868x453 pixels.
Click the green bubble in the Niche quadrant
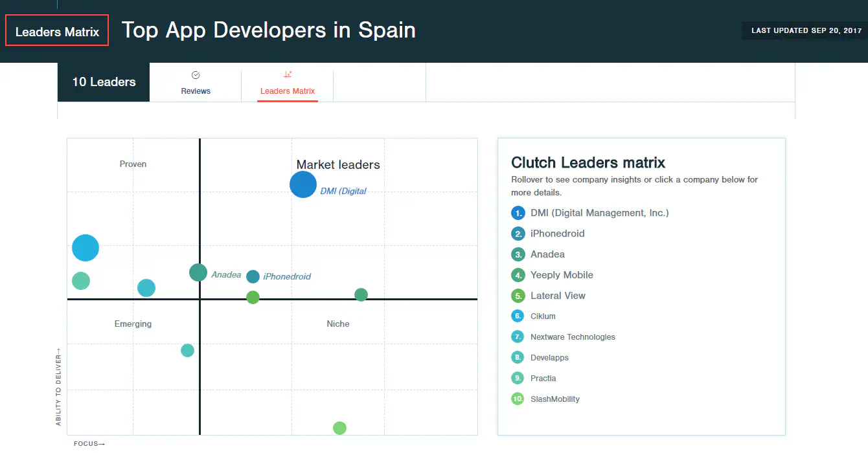point(361,294)
